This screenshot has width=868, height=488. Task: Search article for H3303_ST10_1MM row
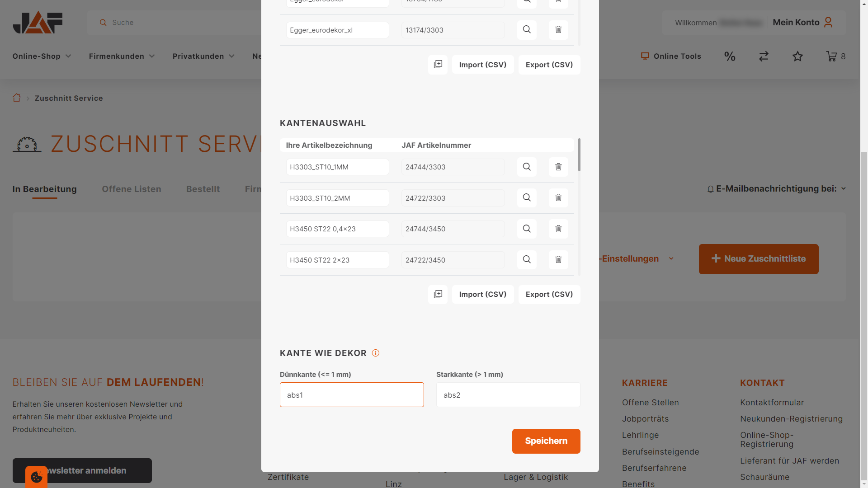(527, 167)
